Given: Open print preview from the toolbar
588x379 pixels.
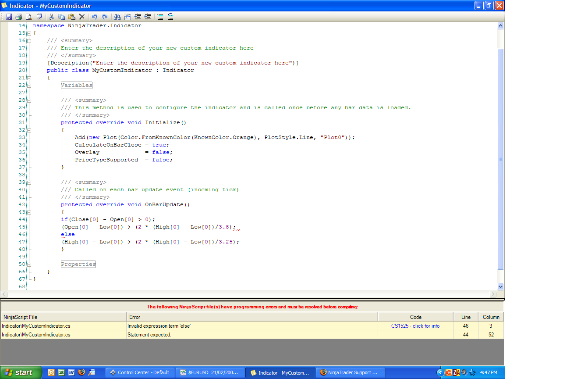Looking at the screenshot, I should tap(29, 17).
